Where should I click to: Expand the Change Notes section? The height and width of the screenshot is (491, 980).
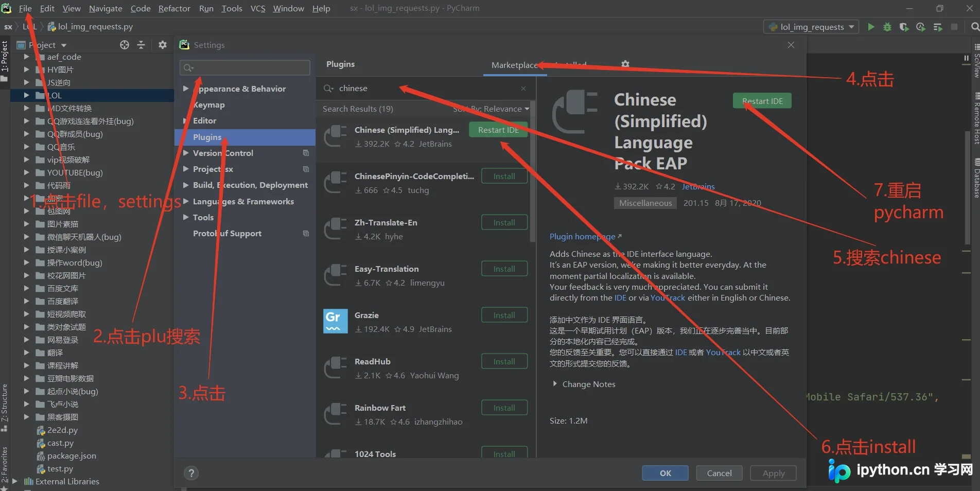(x=554, y=384)
